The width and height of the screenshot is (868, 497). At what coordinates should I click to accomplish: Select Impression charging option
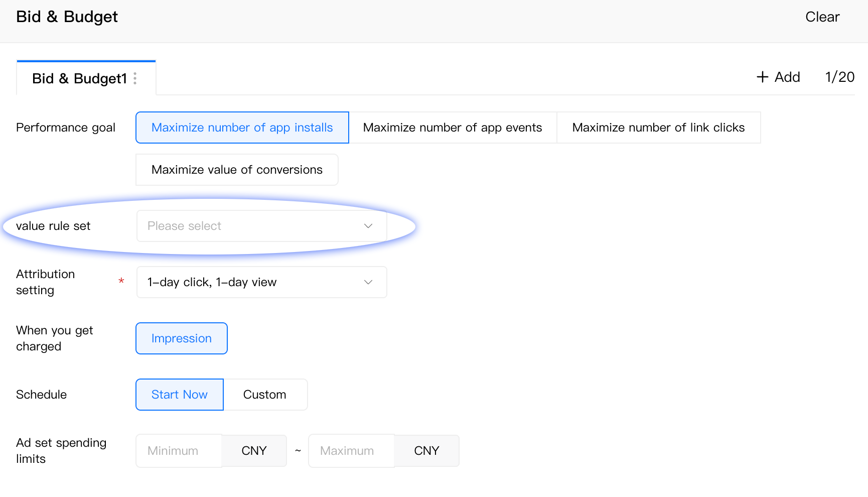click(181, 338)
